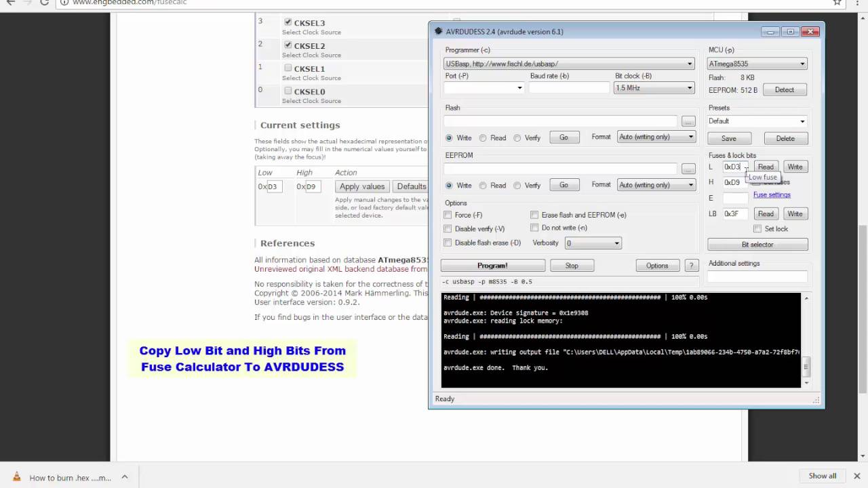Open the Port (-P) dropdown
This screenshot has height=488, width=868.
tap(484, 87)
